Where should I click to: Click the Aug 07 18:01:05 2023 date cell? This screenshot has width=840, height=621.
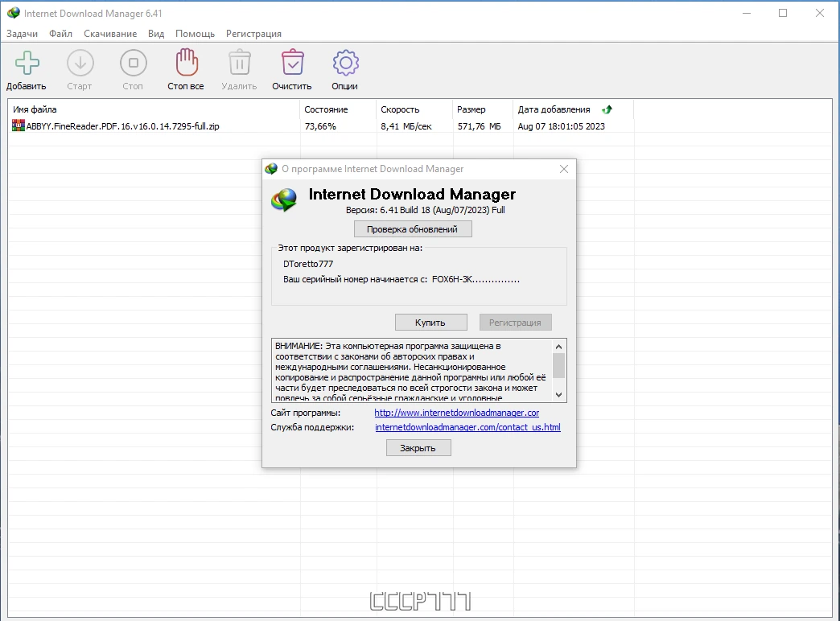tap(561, 126)
